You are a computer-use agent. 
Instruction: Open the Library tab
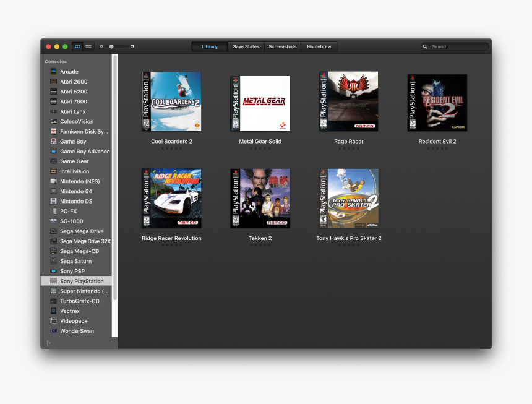click(210, 47)
